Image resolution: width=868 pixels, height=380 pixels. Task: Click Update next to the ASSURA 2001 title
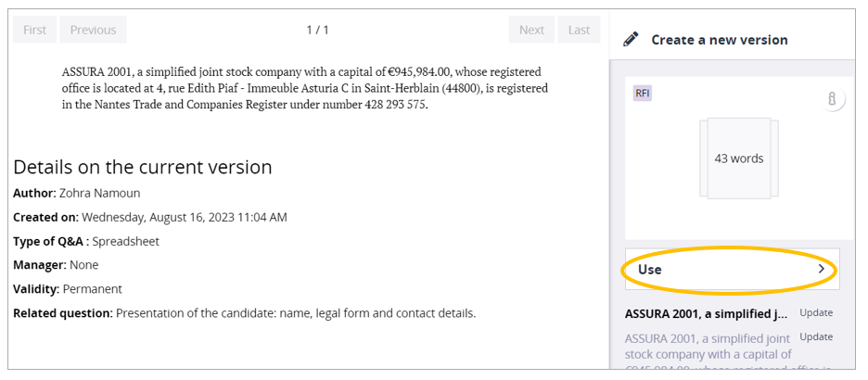tap(816, 312)
